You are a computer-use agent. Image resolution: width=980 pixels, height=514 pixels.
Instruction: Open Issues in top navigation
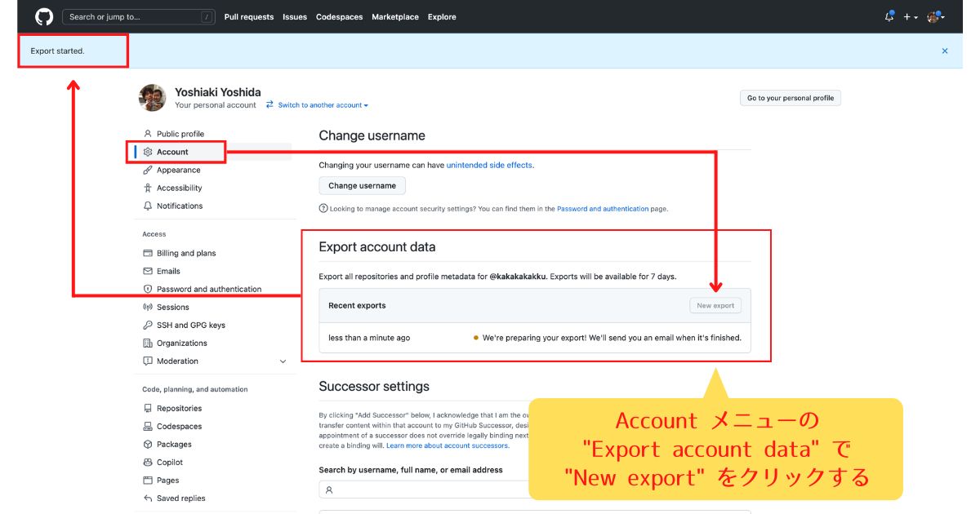[x=295, y=17]
